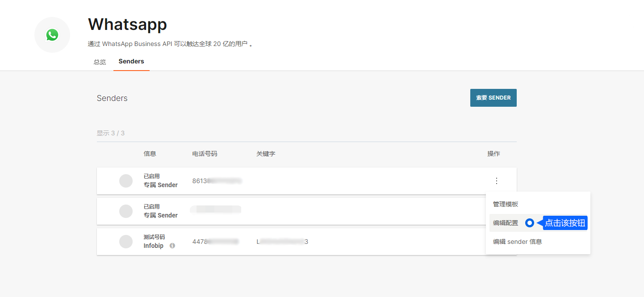Image resolution: width=644 pixels, height=297 pixels.
Task: Click the Senders section heading
Action: tap(112, 98)
